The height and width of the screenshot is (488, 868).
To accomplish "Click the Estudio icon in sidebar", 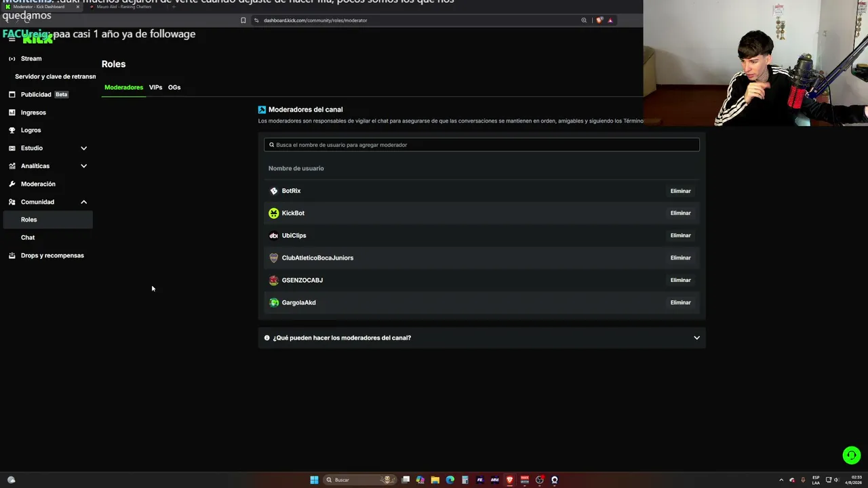I will tap(12, 148).
